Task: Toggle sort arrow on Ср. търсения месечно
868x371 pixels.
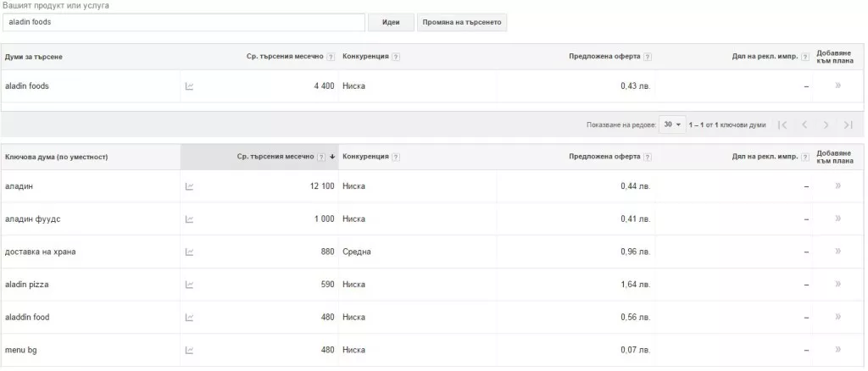Action: tap(332, 157)
